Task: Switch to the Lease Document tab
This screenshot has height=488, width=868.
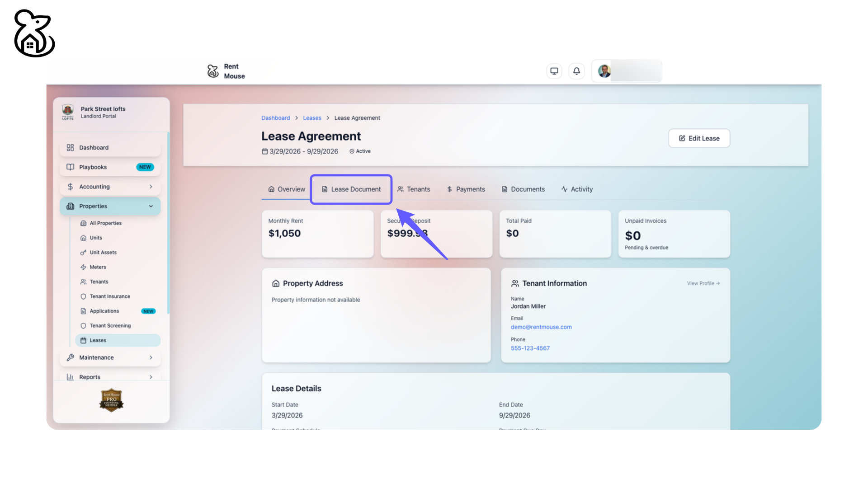Action: (351, 189)
